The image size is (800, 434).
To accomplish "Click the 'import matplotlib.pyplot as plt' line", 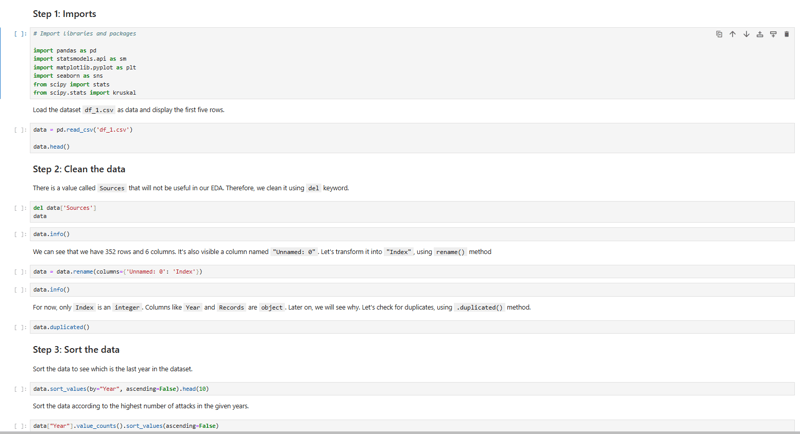I will (x=85, y=67).
